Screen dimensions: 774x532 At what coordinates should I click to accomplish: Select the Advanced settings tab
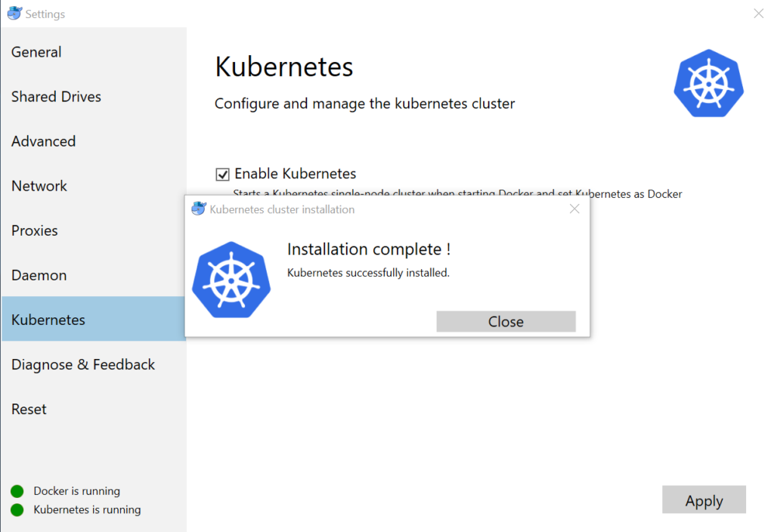coord(43,141)
